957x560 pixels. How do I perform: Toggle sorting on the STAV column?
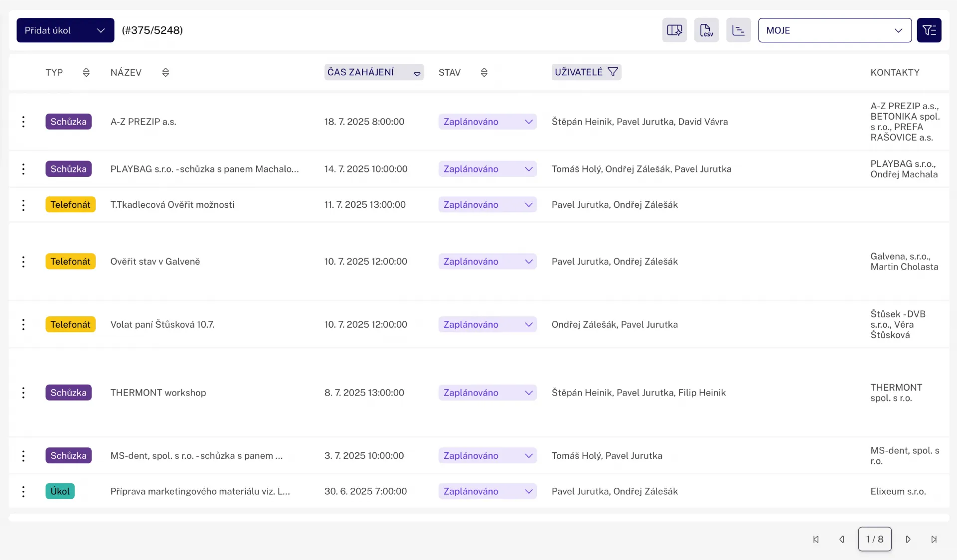tap(484, 73)
